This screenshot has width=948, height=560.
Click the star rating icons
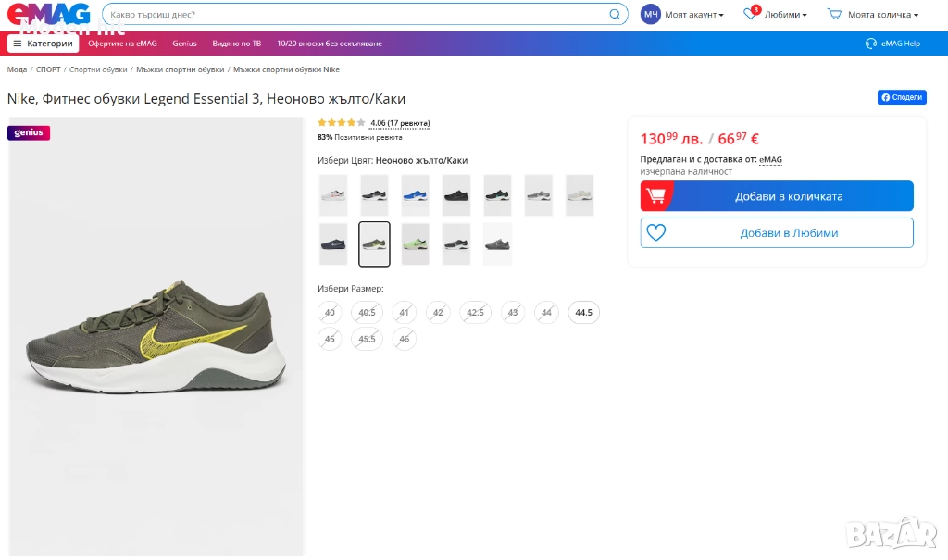click(x=342, y=123)
